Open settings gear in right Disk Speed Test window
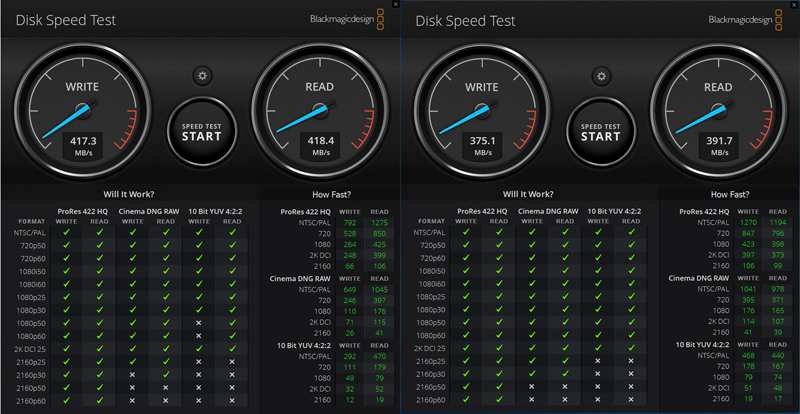 (x=600, y=76)
